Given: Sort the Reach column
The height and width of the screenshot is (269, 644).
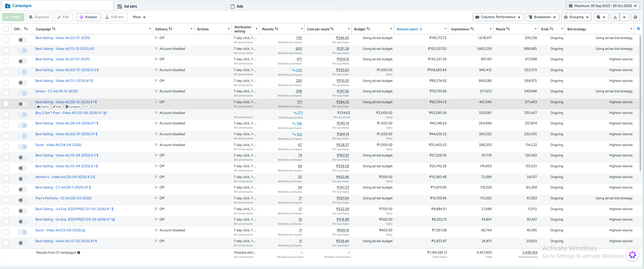Looking at the screenshot, I should click(x=508, y=29).
